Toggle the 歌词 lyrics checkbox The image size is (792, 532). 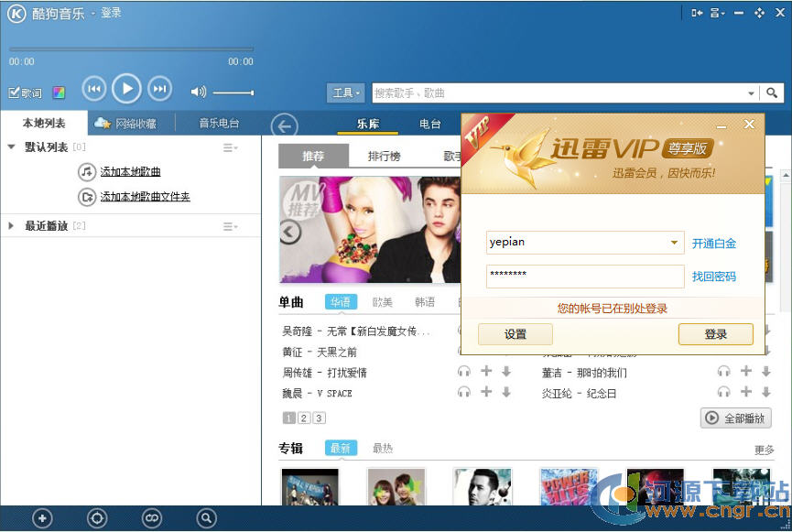(15, 92)
